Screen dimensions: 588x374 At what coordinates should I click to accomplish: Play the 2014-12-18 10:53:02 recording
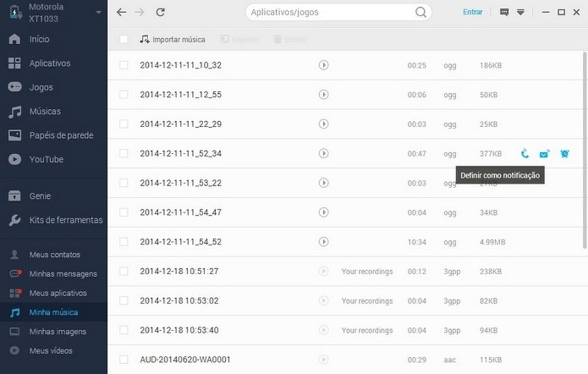click(x=324, y=301)
